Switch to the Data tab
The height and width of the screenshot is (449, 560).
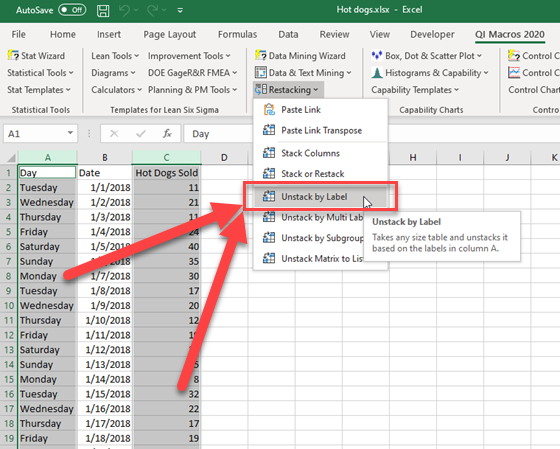288,34
